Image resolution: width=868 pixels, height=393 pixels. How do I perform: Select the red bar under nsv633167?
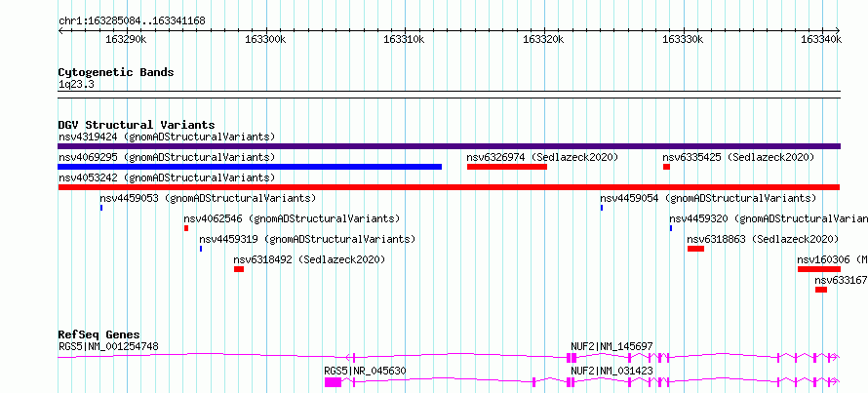pos(821,290)
